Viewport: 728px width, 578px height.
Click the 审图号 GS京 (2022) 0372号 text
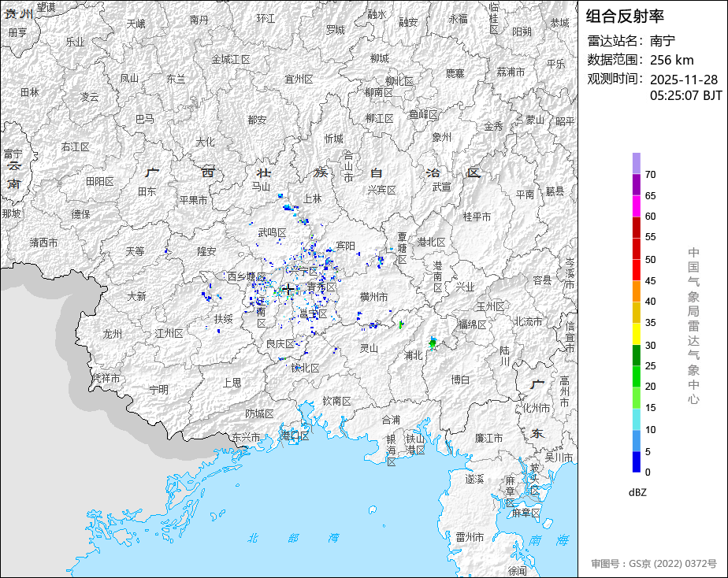point(654,564)
